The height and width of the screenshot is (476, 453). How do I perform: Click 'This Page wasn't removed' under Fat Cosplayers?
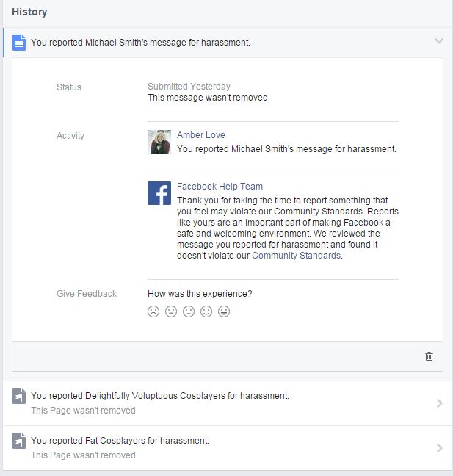(83, 455)
